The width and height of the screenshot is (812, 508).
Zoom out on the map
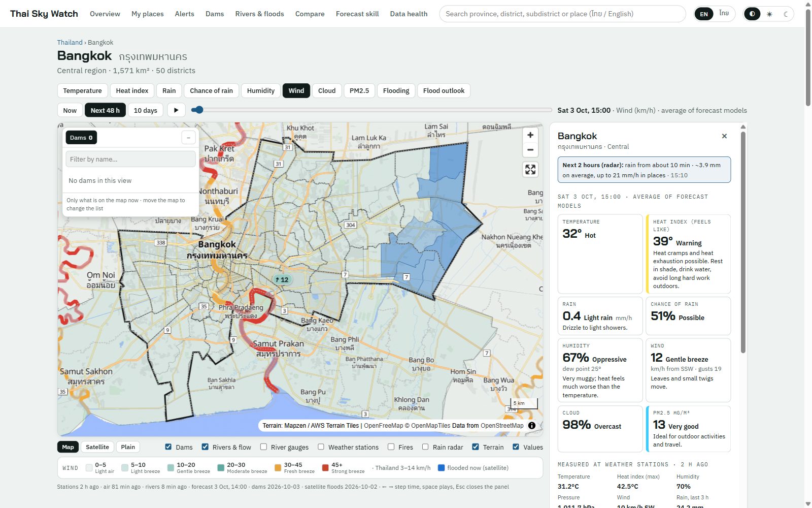coord(530,150)
